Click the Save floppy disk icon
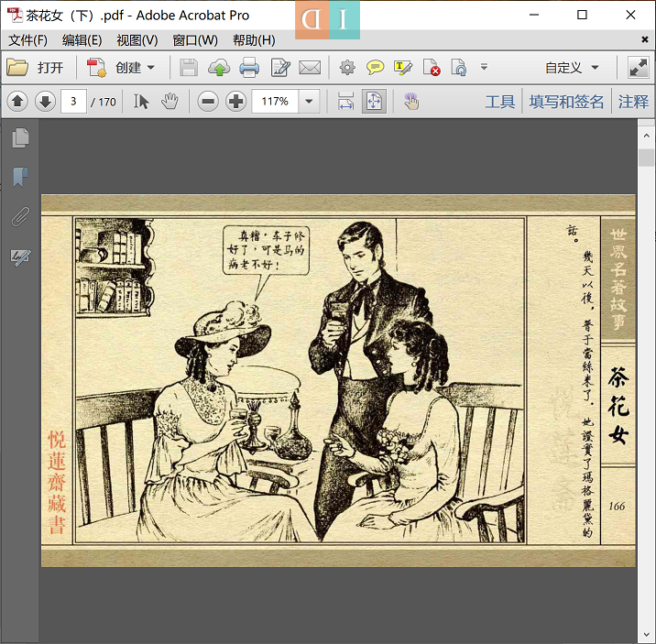 [189, 67]
